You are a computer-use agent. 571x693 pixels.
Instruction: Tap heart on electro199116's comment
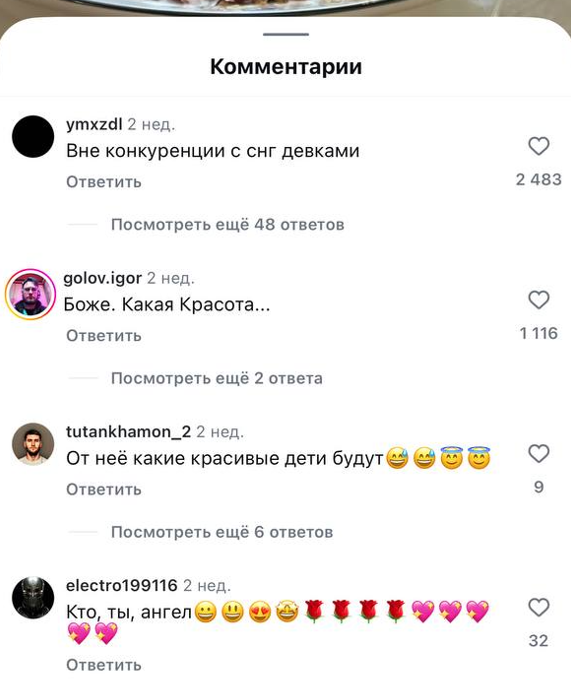(539, 608)
